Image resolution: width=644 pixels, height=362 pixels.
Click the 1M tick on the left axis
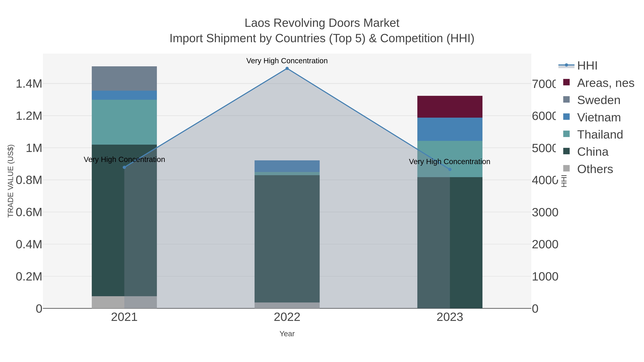point(34,148)
